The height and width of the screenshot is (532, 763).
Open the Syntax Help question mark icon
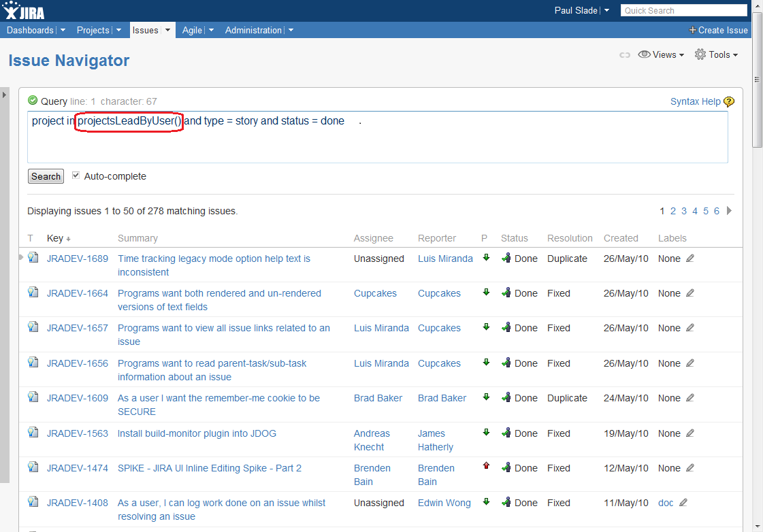point(728,101)
